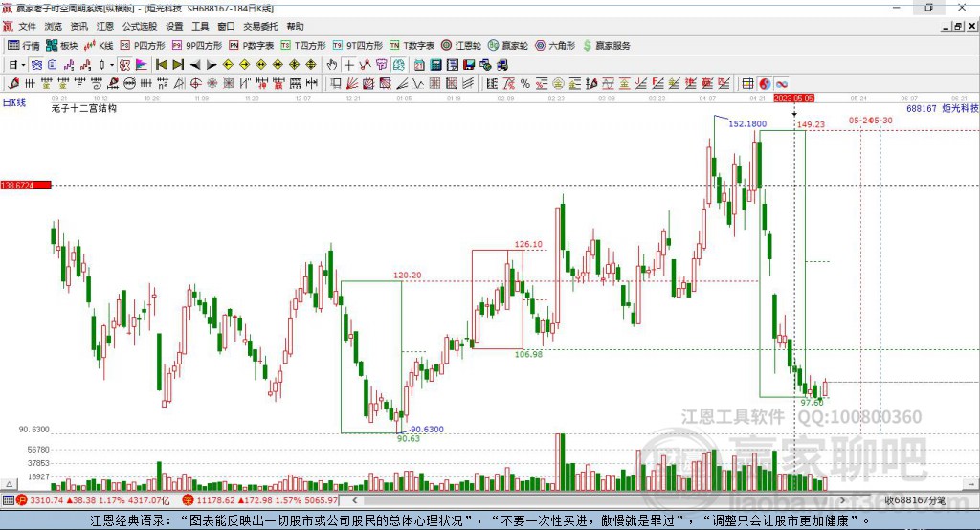
Task: Click the red 138.6724 price label
Action: [26, 185]
